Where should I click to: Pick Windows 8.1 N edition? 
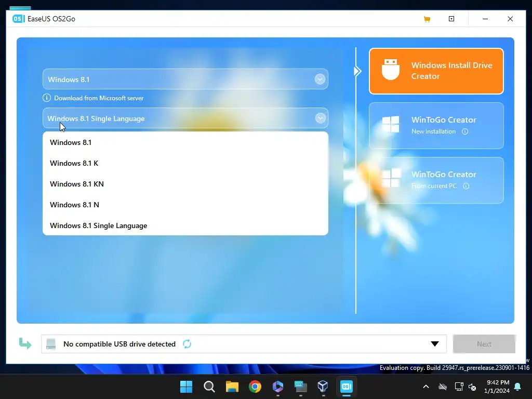185,205
